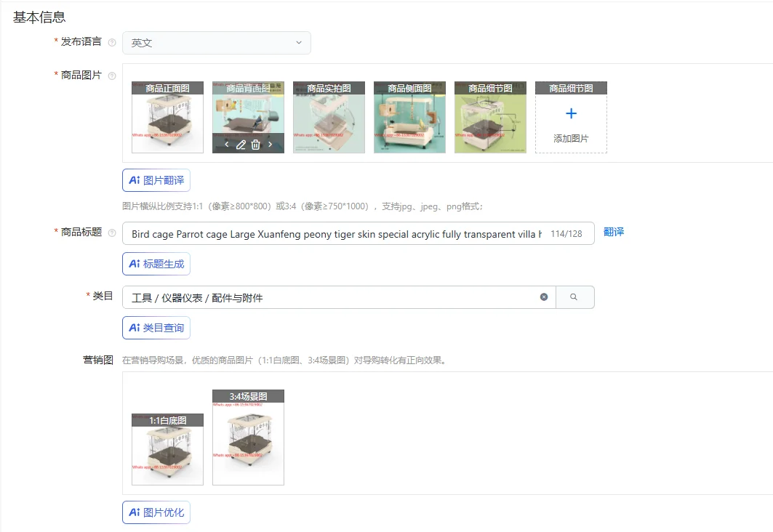Move 商品背面图 image left with arrow
Screen dimensions: 773x532
[x=227, y=145]
